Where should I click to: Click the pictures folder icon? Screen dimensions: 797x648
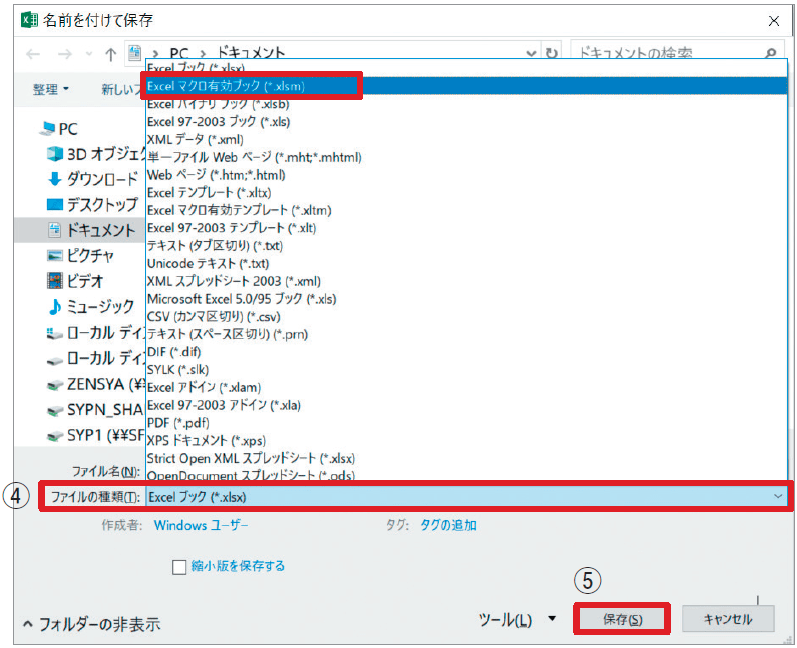pos(54,255)
